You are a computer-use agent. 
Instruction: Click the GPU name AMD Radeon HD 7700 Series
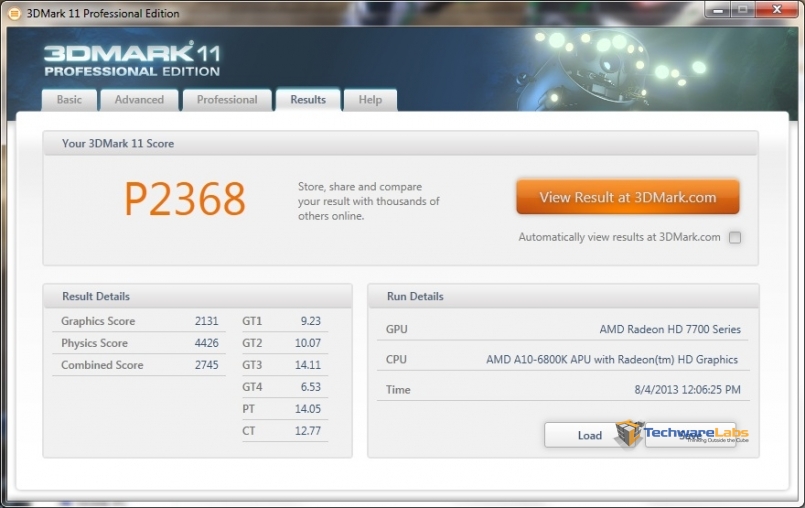coord(670,329)
